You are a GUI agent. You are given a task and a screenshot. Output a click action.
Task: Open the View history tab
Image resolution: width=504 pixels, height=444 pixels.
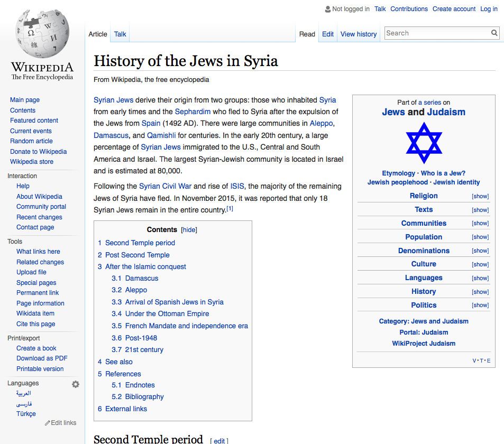click(x=358, y=34)
